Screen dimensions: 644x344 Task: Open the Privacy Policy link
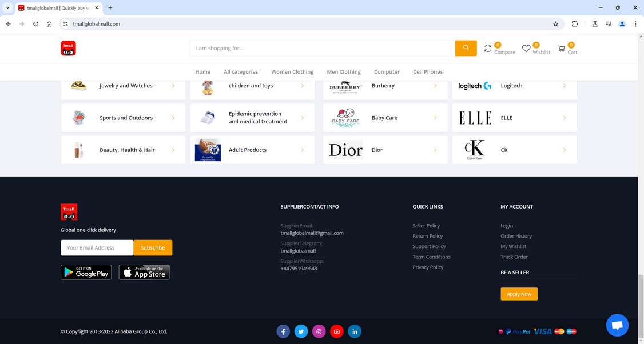(x=428, y=267)
